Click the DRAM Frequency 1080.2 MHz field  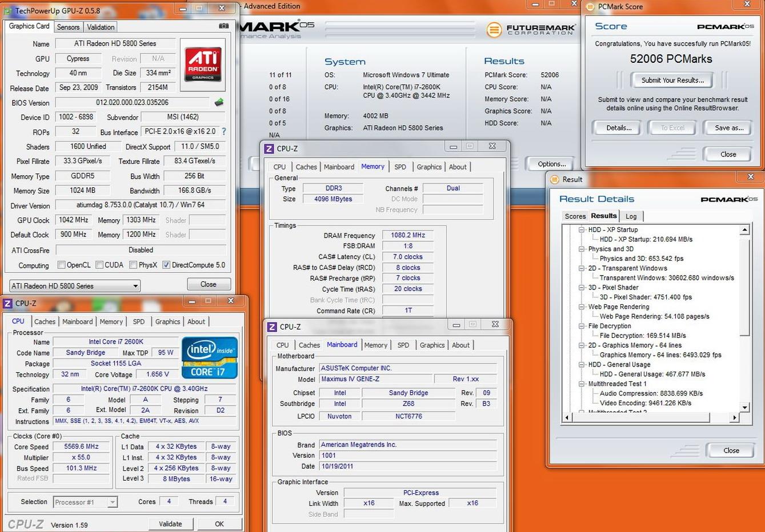[408, 235]
